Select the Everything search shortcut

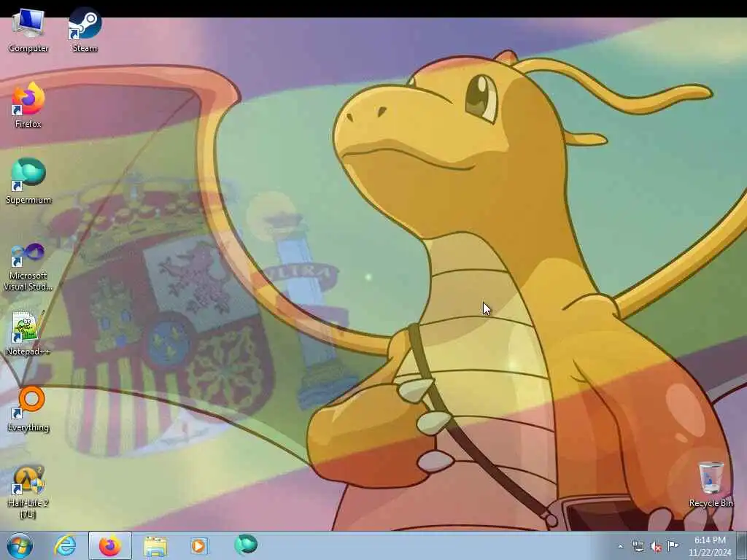coord(28,410)
